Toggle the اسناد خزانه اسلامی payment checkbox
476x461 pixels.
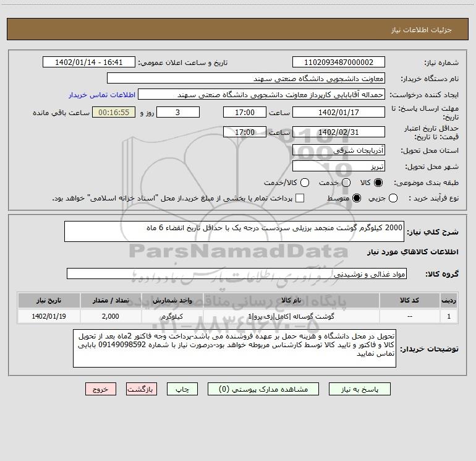point(300,198)
